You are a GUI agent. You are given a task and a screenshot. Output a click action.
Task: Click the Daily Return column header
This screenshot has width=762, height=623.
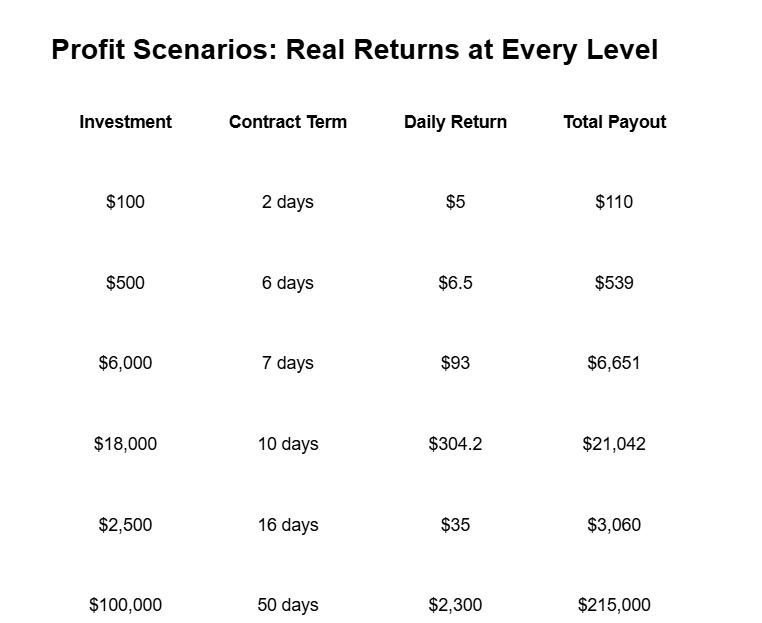pos(455,122)
